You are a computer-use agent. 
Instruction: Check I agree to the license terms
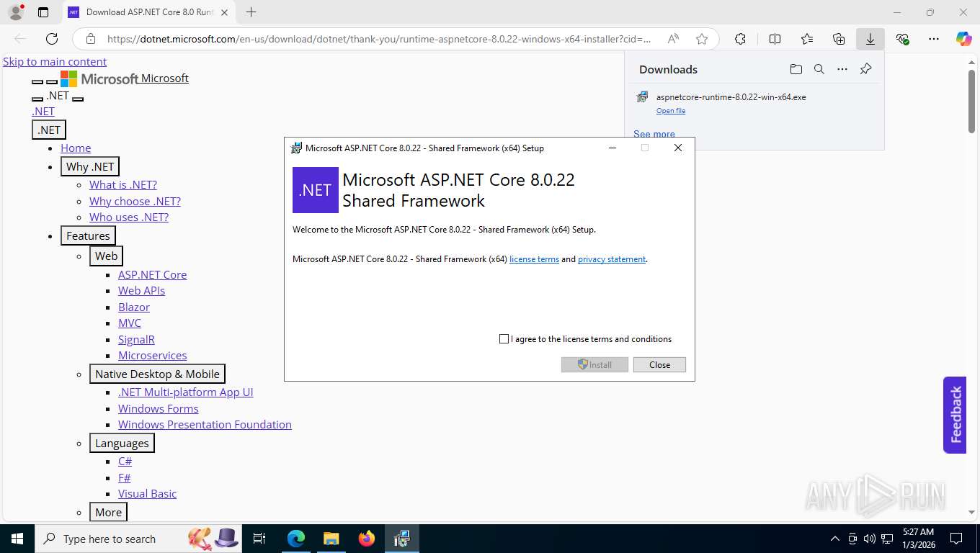[504, 338]
